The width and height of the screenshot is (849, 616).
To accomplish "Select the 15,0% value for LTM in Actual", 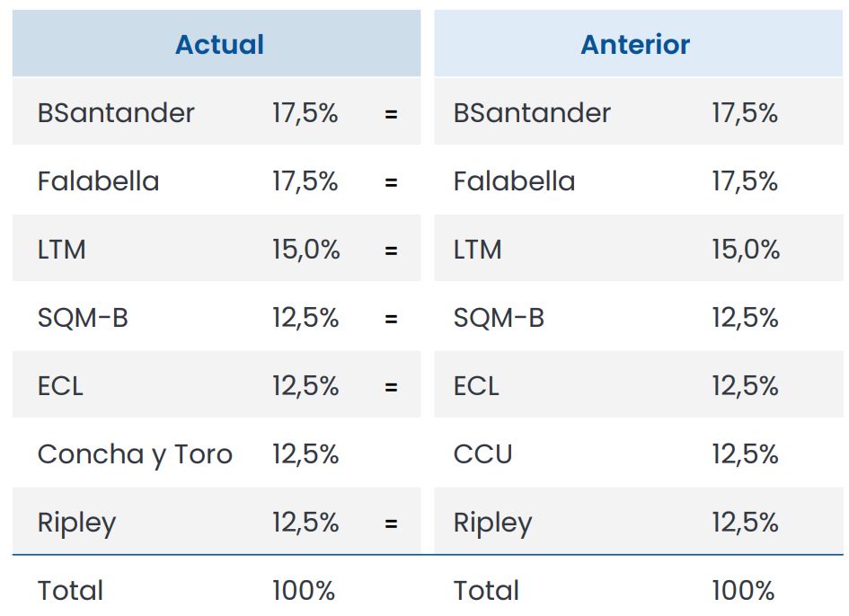I will click(306, 250).
